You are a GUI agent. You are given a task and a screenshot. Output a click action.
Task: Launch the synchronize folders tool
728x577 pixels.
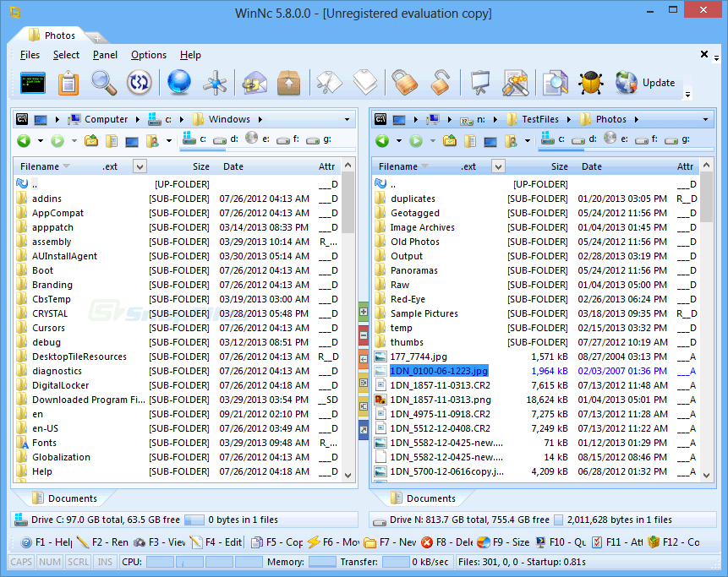pyautogui.click(x=139, y=83)
